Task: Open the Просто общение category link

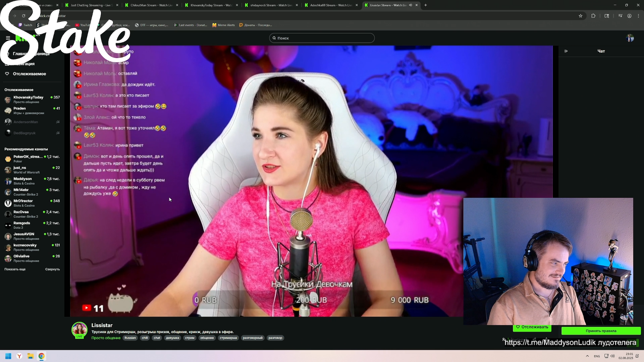Action: click(106, 338)
